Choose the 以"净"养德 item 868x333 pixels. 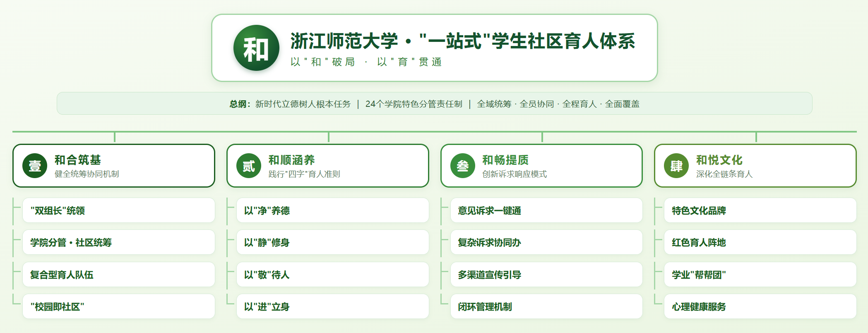coord(333,210)
